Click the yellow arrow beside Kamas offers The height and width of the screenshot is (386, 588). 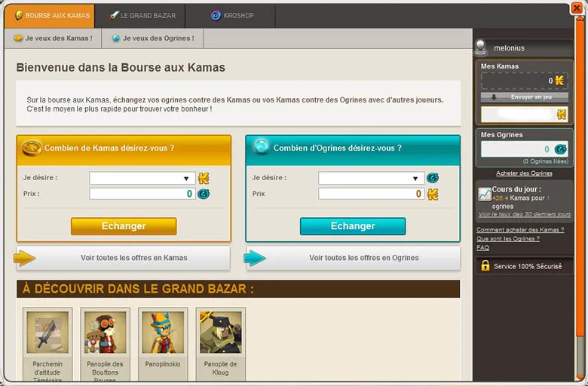click(24, 258)
